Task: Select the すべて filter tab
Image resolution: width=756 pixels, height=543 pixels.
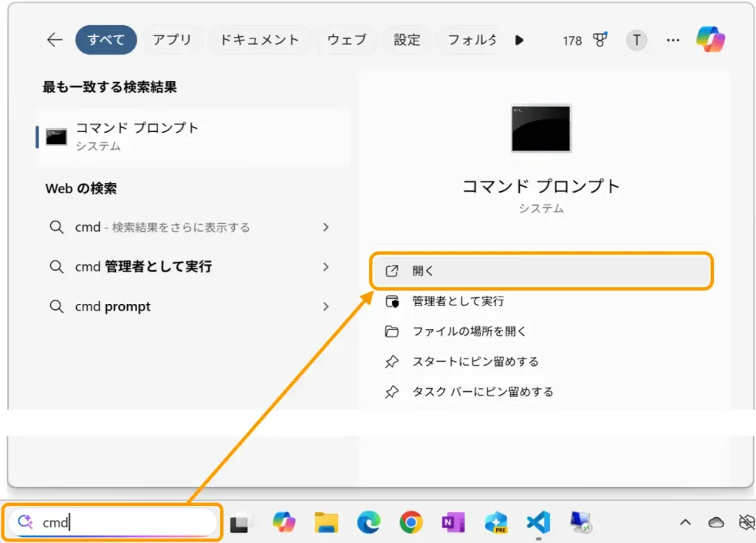Action: pos(106,40)
